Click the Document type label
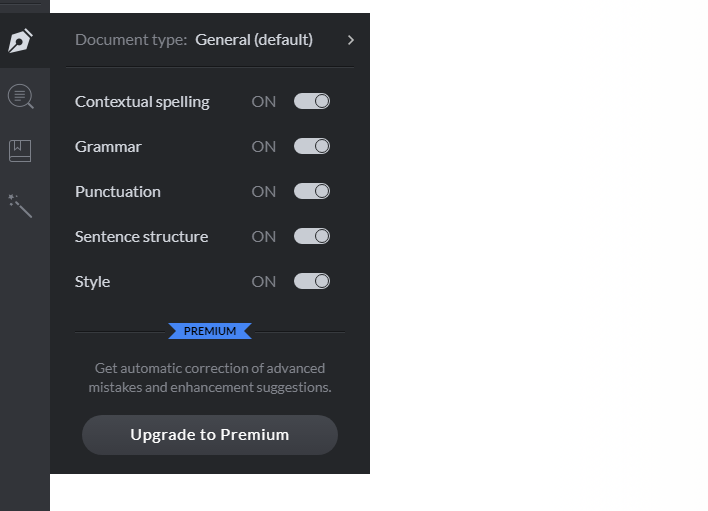708x511 pixels. click(x=131, y=40)
